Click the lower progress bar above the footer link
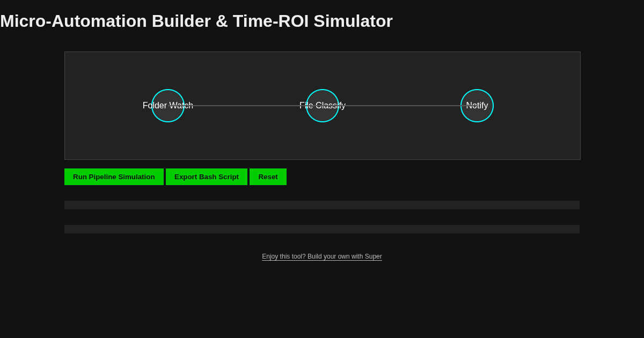 pos(322,229)
